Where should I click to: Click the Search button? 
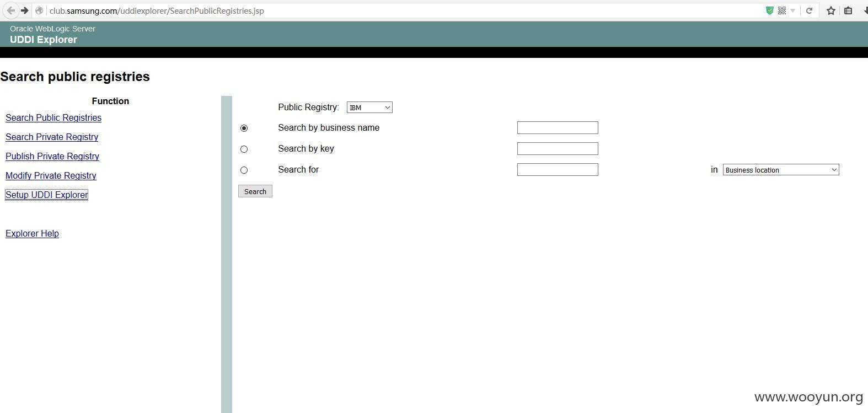click(255, 191)
